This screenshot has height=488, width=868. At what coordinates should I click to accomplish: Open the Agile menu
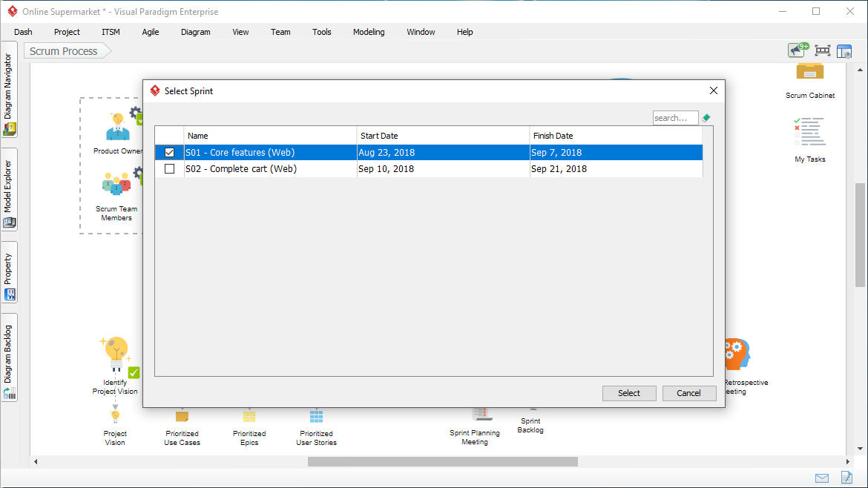click(151, 32)
